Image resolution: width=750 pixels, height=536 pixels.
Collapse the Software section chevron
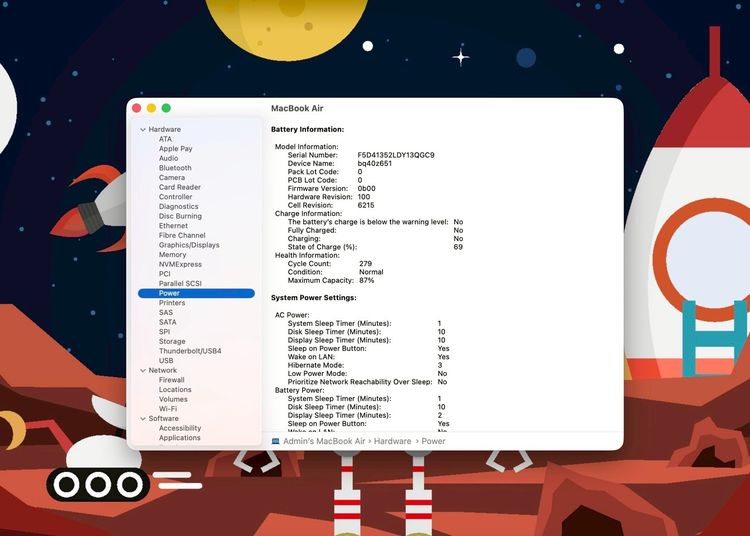coord(143,419)
